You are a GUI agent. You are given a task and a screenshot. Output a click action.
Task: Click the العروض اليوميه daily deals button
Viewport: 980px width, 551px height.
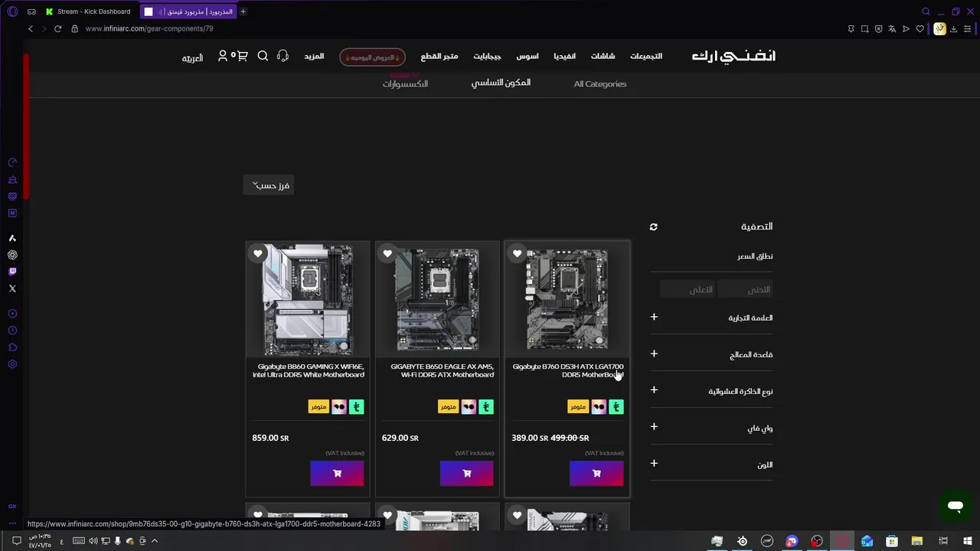[x=372, y=57]
